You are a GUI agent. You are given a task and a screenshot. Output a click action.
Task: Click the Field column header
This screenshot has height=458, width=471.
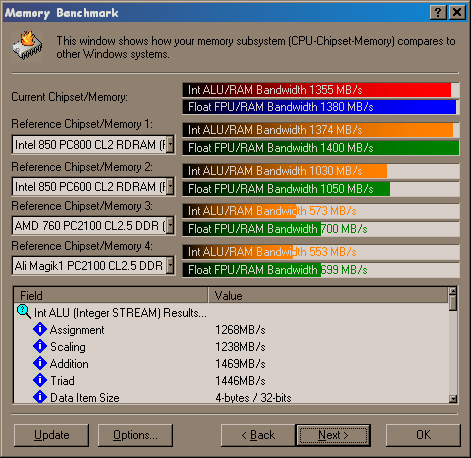click(111, 295)
